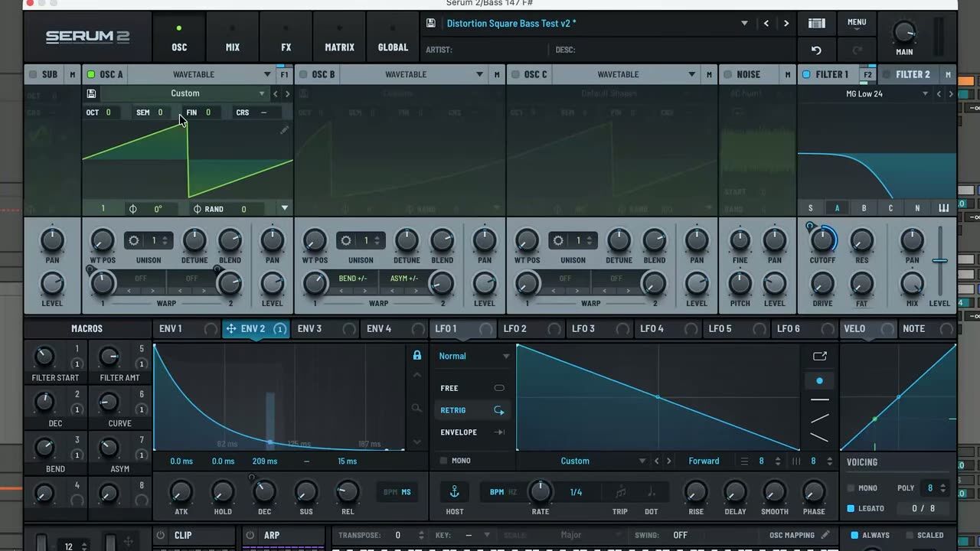
Task: Go to the next preset
Action: pyautogui.click(x=786, y=24)
